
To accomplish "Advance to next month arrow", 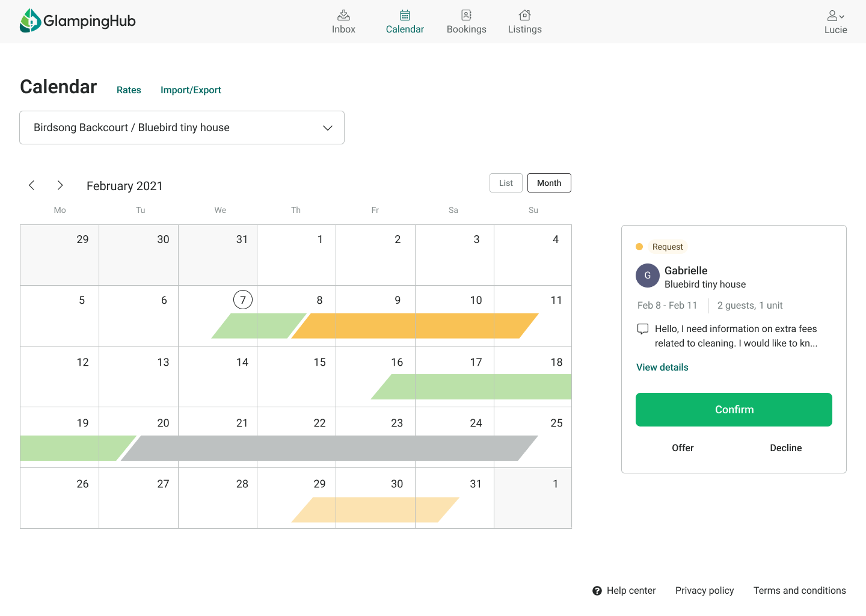I will click(x=60, y=185).
